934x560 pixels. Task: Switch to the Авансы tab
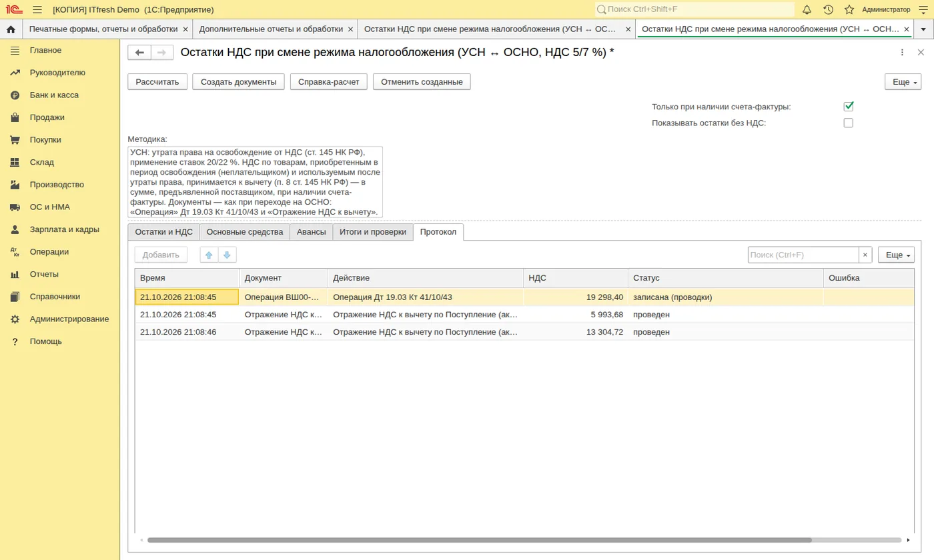(x=312, y=232)
